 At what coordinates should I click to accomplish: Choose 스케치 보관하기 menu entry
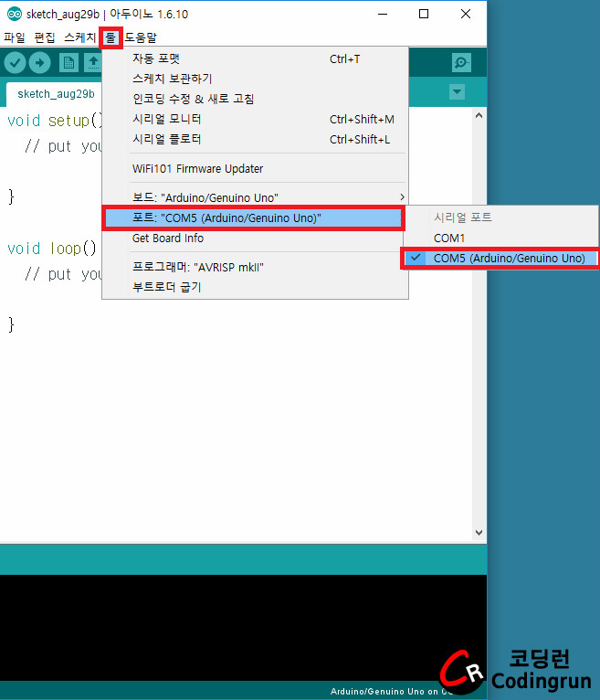(x=255, y=79)
